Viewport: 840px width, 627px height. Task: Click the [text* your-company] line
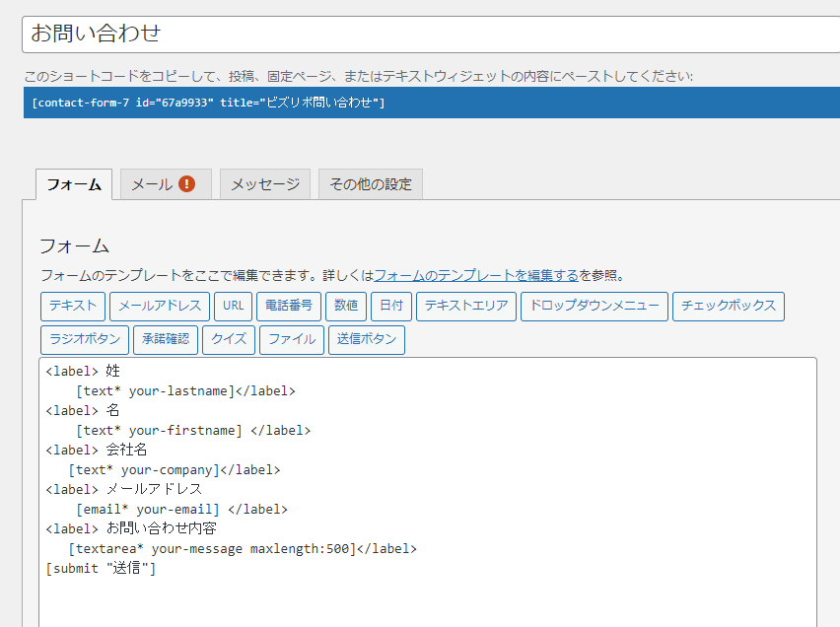tap(175, 470)
